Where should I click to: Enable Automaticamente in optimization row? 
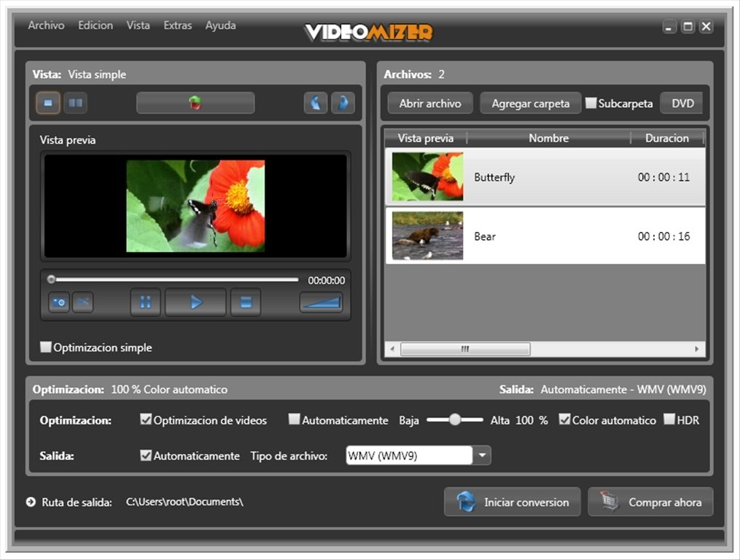294,419
